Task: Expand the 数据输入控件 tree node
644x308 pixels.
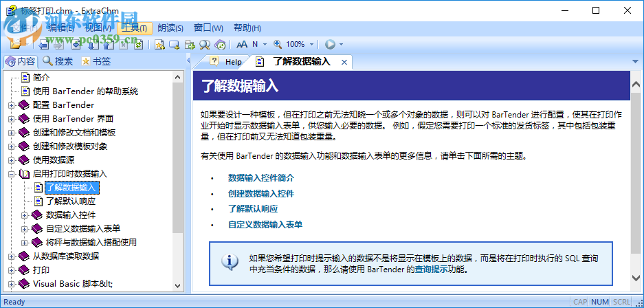Action: pos(24,215)
